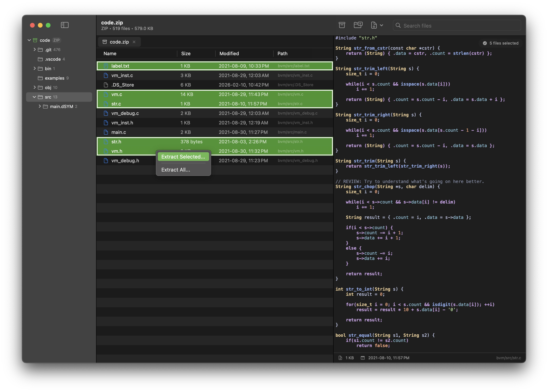Image resolution: width=548 pixels, height=392 pixels.
Task: Select the .DS_Store file row
Action: click(215, 85)
